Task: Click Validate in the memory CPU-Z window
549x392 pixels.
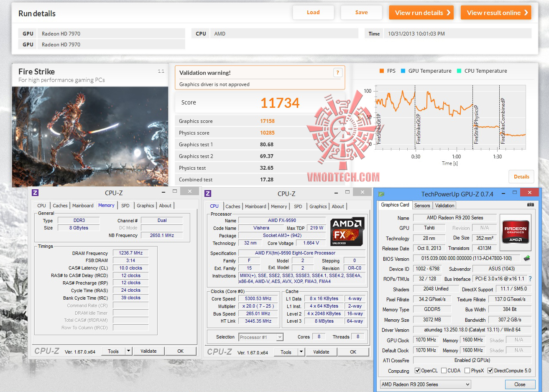Action: 148,351
